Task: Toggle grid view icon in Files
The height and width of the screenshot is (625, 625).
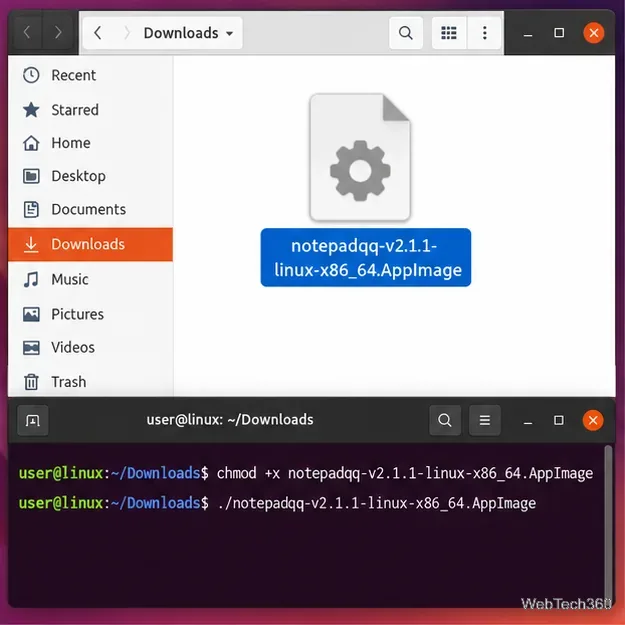Action: (449, 33)
